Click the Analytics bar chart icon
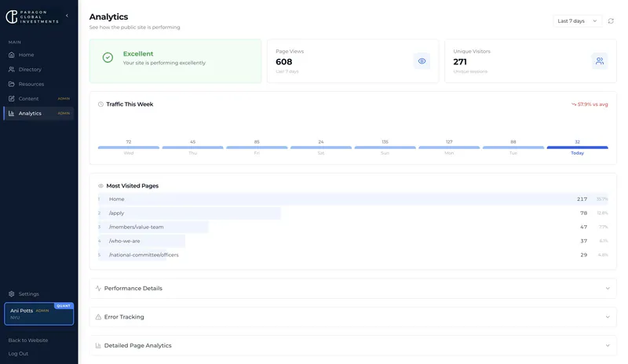Viewport: 628px width, 364px height. pyautogui.click(x=12, y=113)
